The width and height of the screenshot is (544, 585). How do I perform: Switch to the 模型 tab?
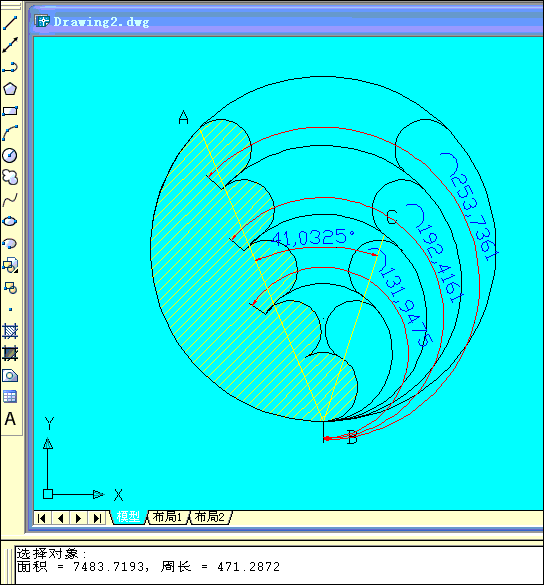point(128,517)
